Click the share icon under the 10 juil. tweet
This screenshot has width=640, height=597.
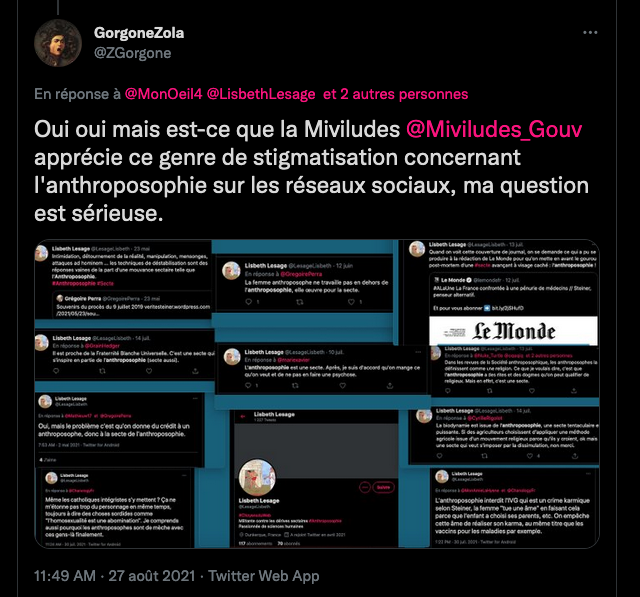(x=390, y=386)
